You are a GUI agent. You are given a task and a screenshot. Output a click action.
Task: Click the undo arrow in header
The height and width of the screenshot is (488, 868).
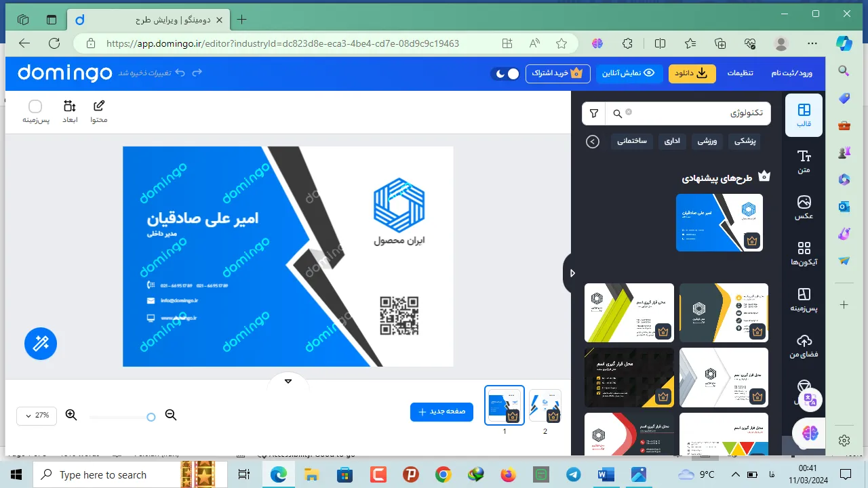[x=180, y=73]
